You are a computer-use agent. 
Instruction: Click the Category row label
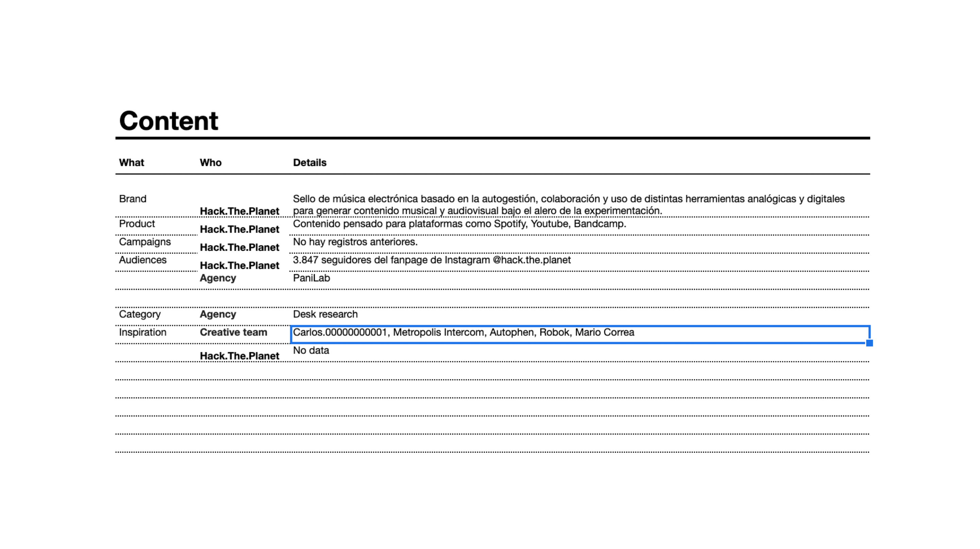coord(140,314)
